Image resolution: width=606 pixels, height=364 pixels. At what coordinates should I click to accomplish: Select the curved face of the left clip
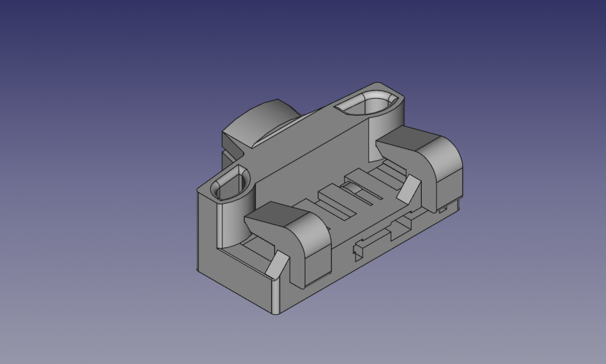point(308,233)
